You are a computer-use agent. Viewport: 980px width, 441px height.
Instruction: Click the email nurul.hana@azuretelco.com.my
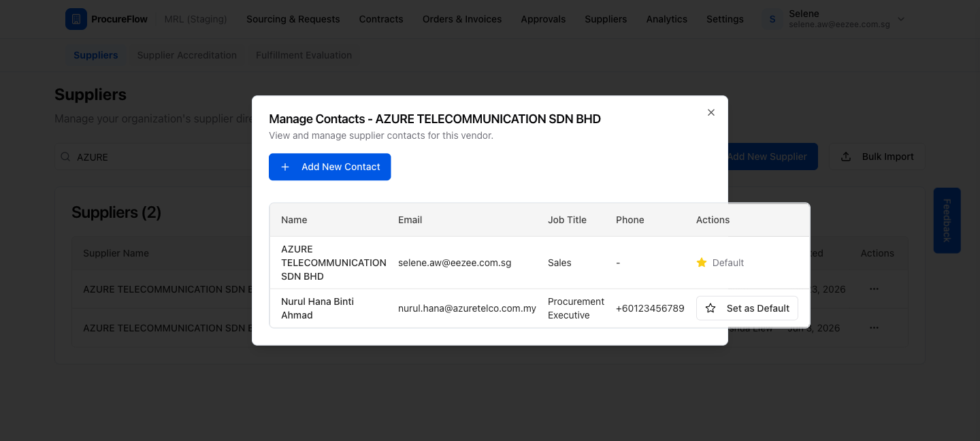[467, 308]
